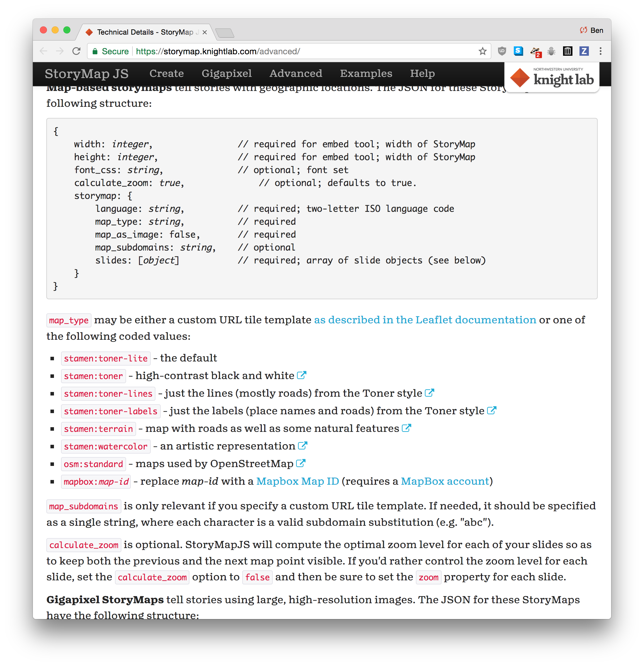Open the Chrome three-dot menu
This screenshot has height=666, width=644.
600,51
